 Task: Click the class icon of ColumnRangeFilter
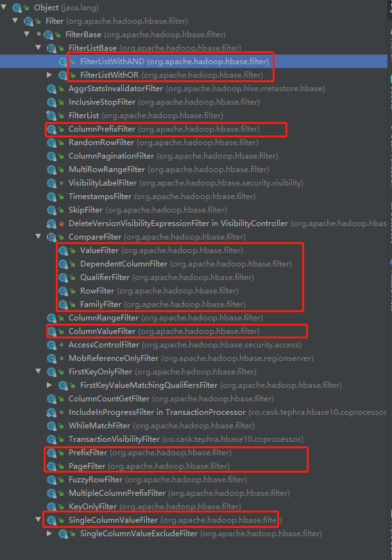click(x=52, y=318)
